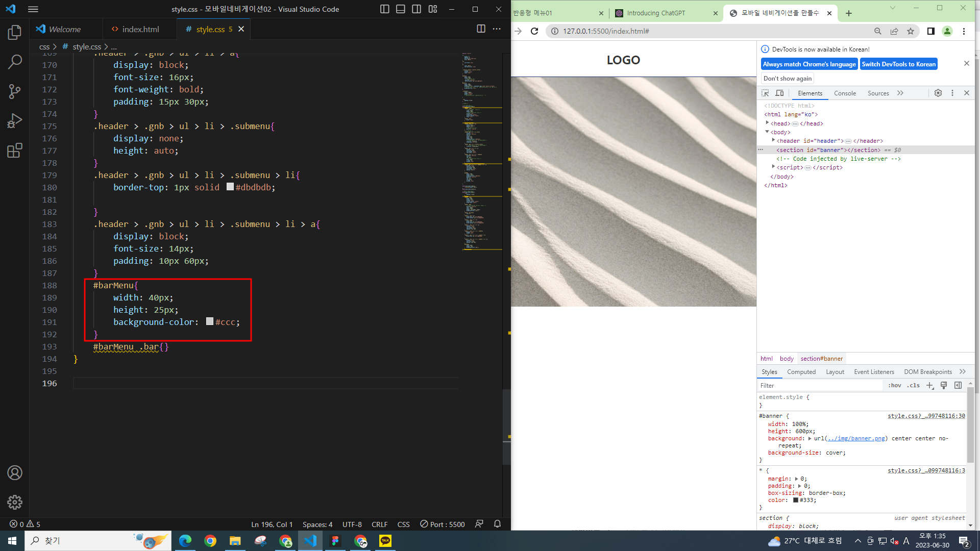Expand the header#header node

[773, 140]
